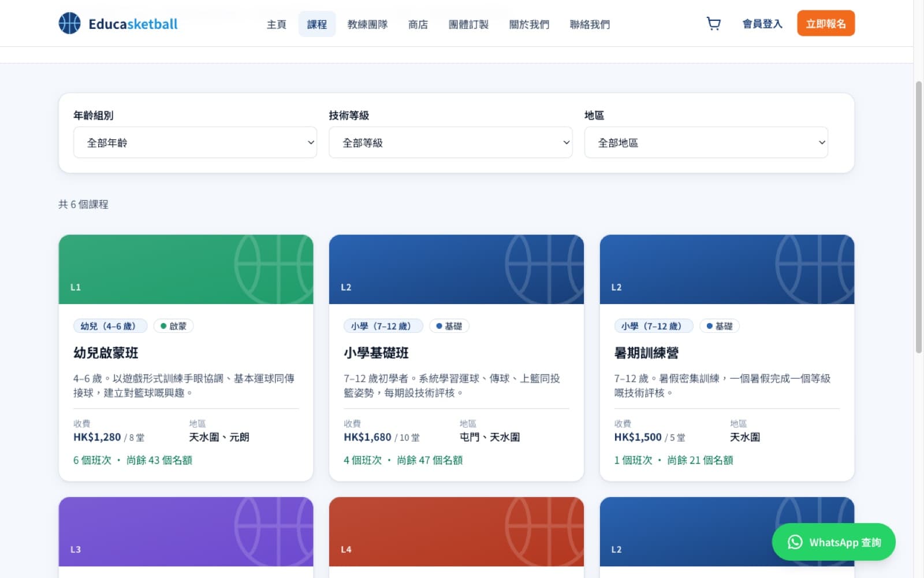The image size is (924, 578).
Task: Open the shopping cart icon
Action: pyautogui.click(x=714, y=24)
